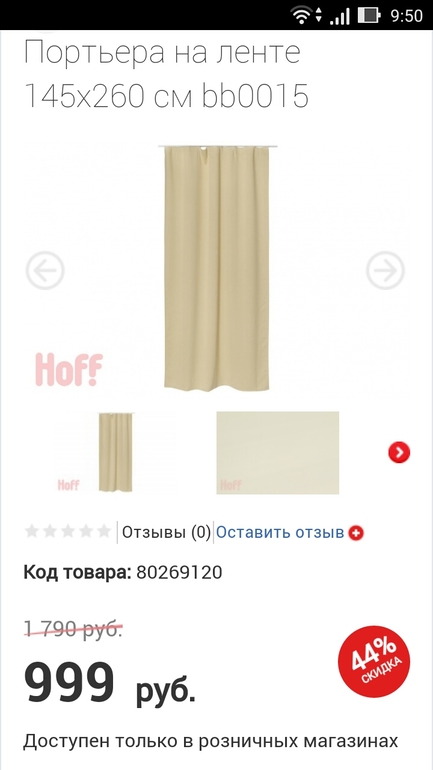Go to previous product image with left arrow
433x770 pixels.
(45, 270)
